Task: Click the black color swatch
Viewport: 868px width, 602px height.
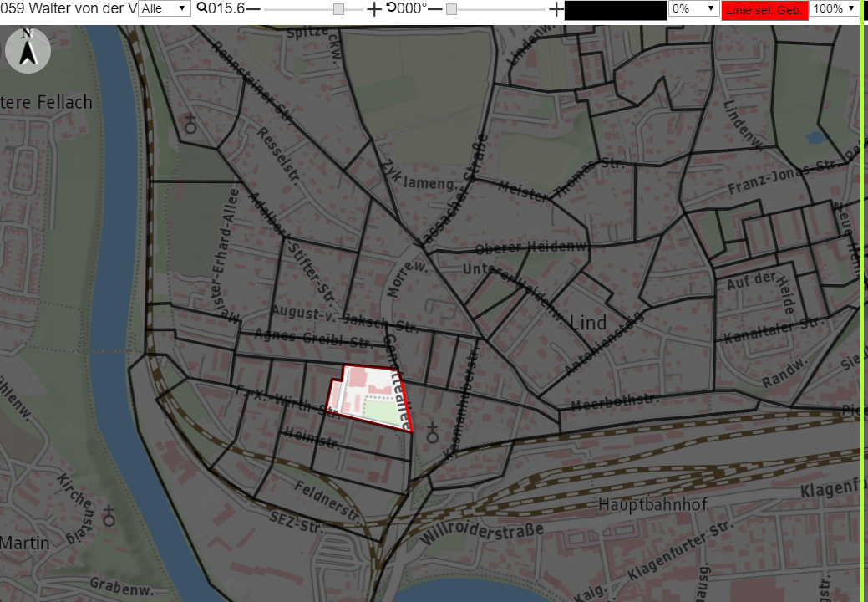Action: pos(616,10)
